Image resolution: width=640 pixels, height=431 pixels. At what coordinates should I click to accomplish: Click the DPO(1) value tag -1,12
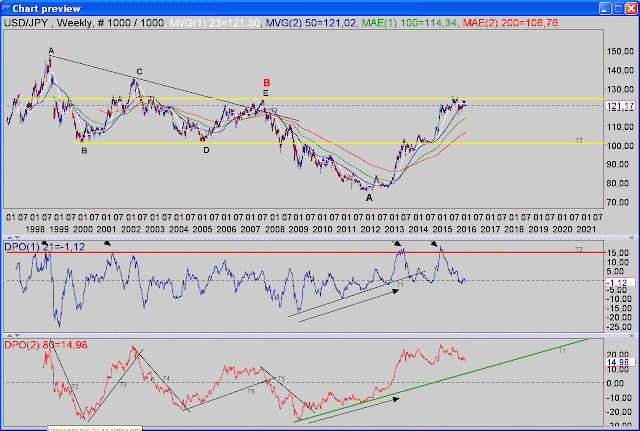[620, 282]
